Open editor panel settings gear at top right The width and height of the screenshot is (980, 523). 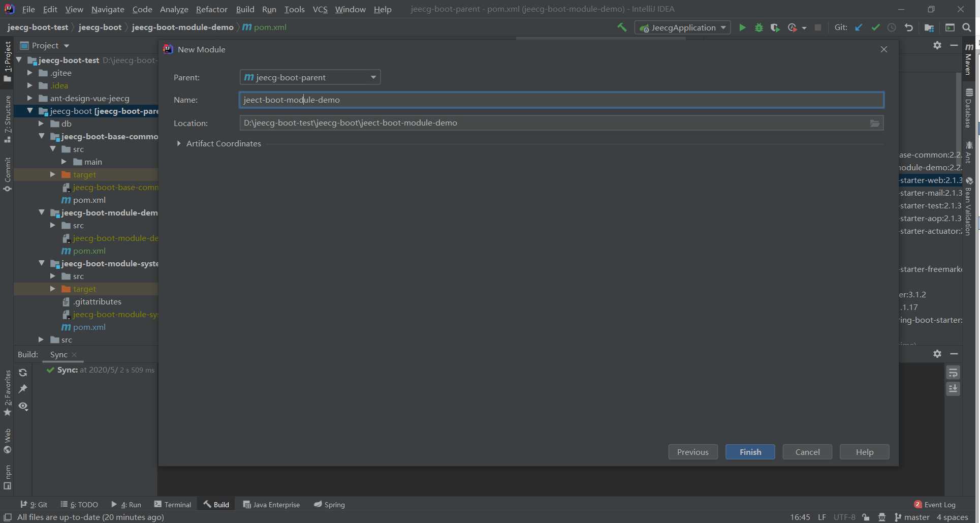tap(937, 45)
